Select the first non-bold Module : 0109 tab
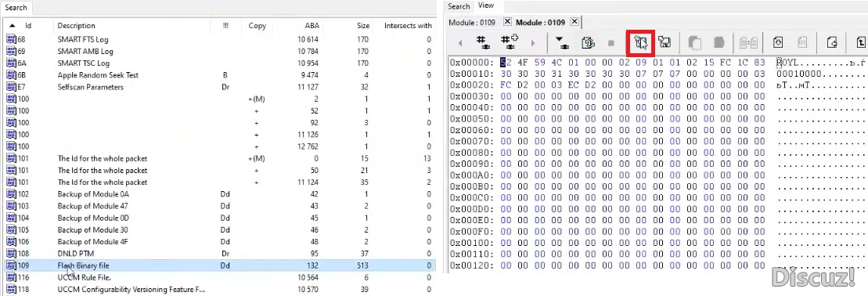This screenshot has height=296, width=868. click(472, 22)
